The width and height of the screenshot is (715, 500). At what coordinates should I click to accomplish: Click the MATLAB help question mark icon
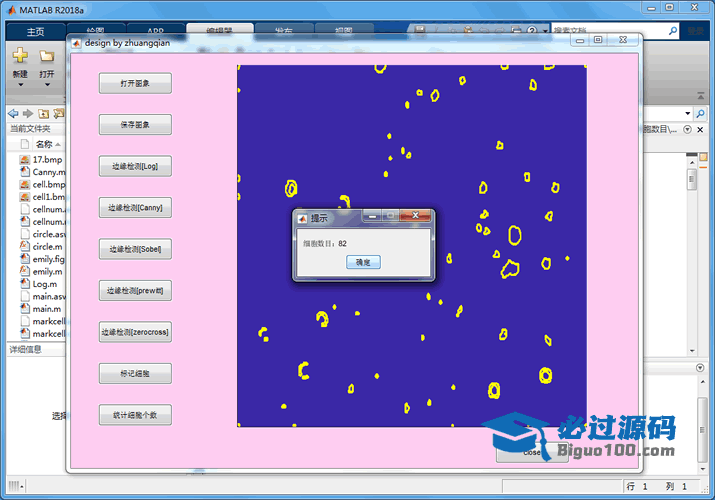pyautogui.click(x=532, y=31)
